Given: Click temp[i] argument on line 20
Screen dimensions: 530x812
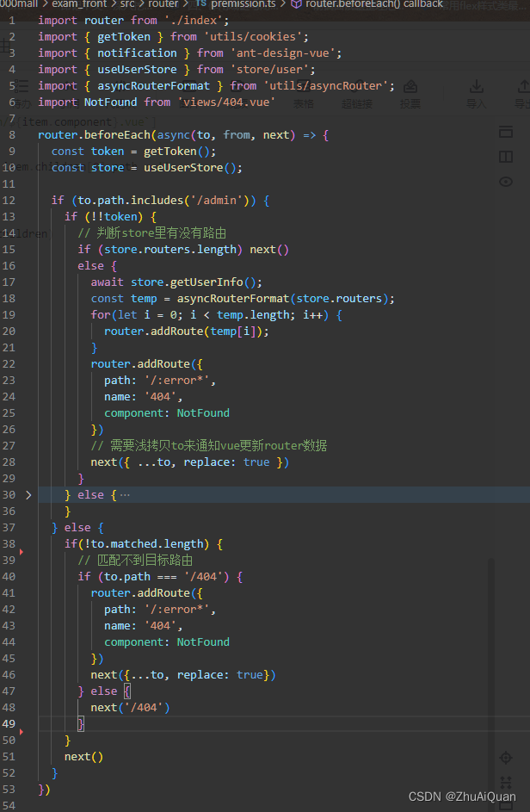Looking at the screenshot, I should point(233,332).
